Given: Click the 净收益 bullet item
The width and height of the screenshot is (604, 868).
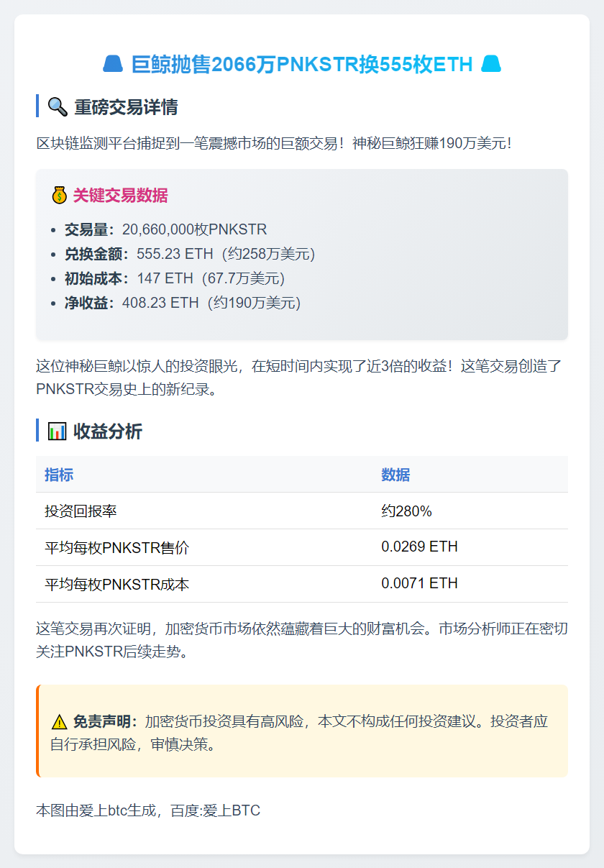Looking at the screenshot, I should [x=183, y=303].
